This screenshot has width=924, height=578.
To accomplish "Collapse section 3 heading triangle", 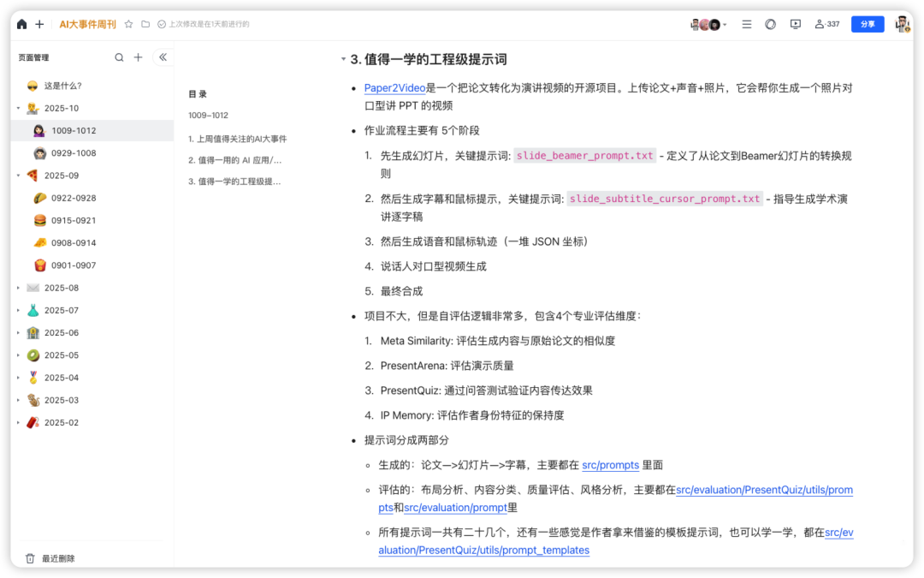I will point(343,60).
